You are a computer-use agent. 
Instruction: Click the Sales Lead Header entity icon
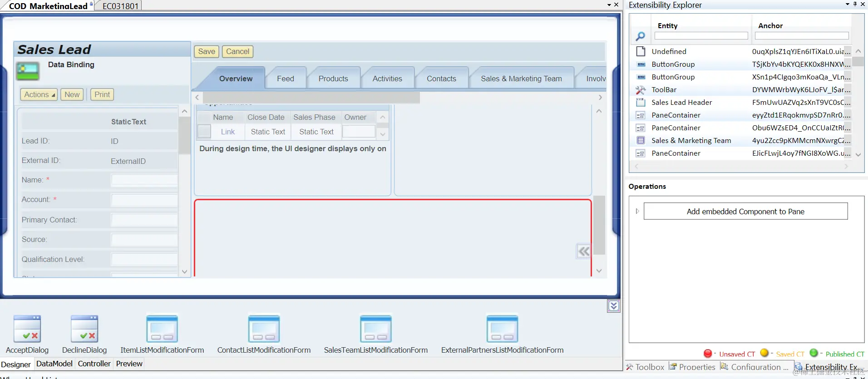click(641, 102)
